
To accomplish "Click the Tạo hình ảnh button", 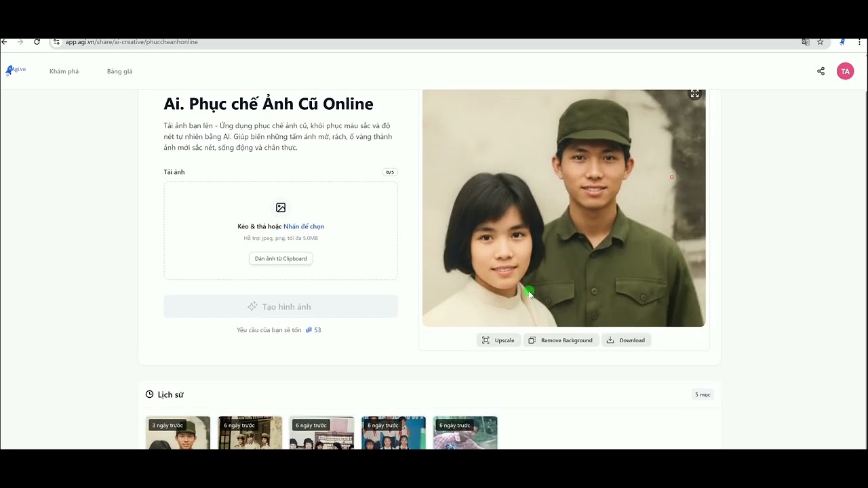I will click(280, 306).
